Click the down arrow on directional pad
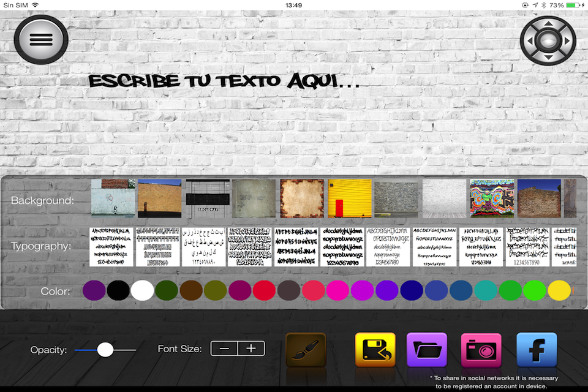The width and height of the screenshot is (588, 392). [x=548, y=57]
